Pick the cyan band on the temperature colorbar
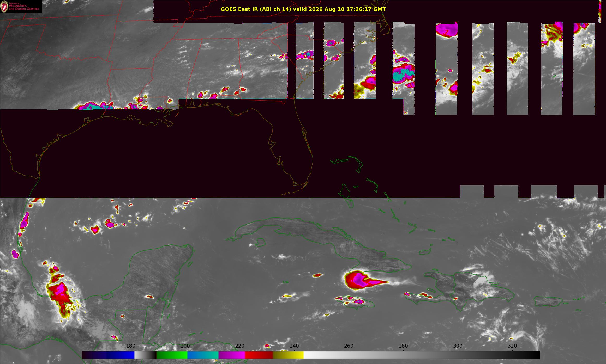 (203, 355)
